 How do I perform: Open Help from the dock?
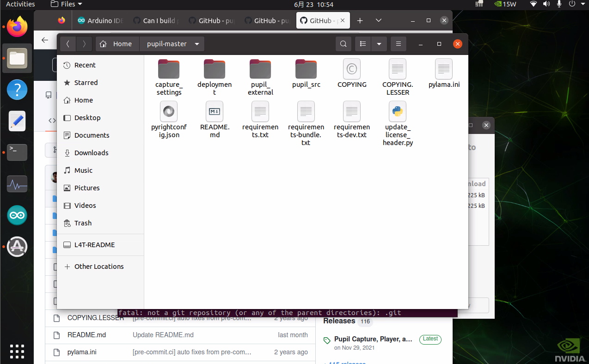17,90
